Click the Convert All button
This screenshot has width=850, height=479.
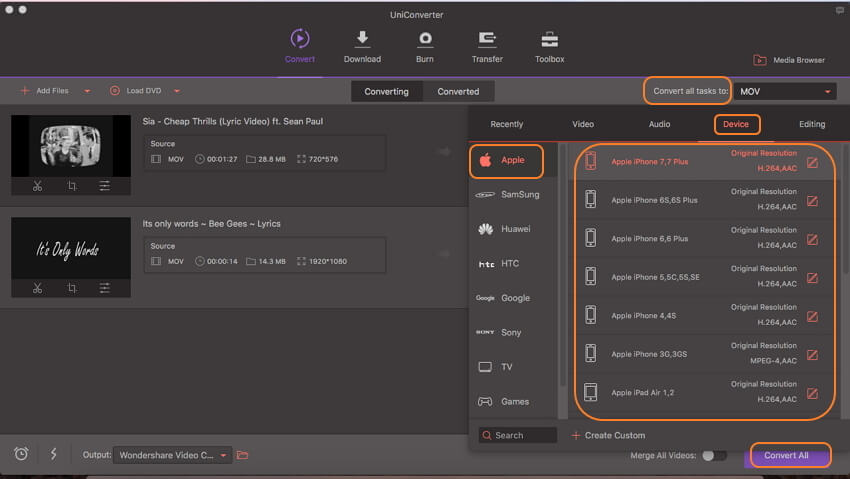pos(787,455)
